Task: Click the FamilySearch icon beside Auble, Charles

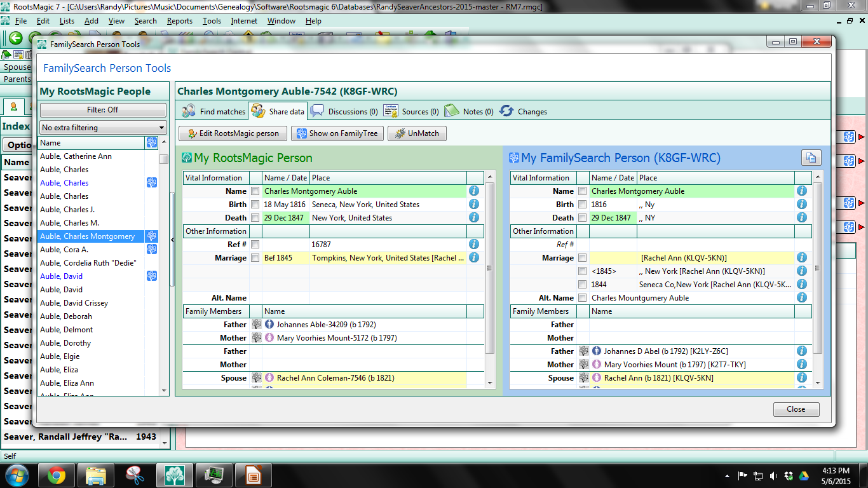Action: tap(151, 182)
